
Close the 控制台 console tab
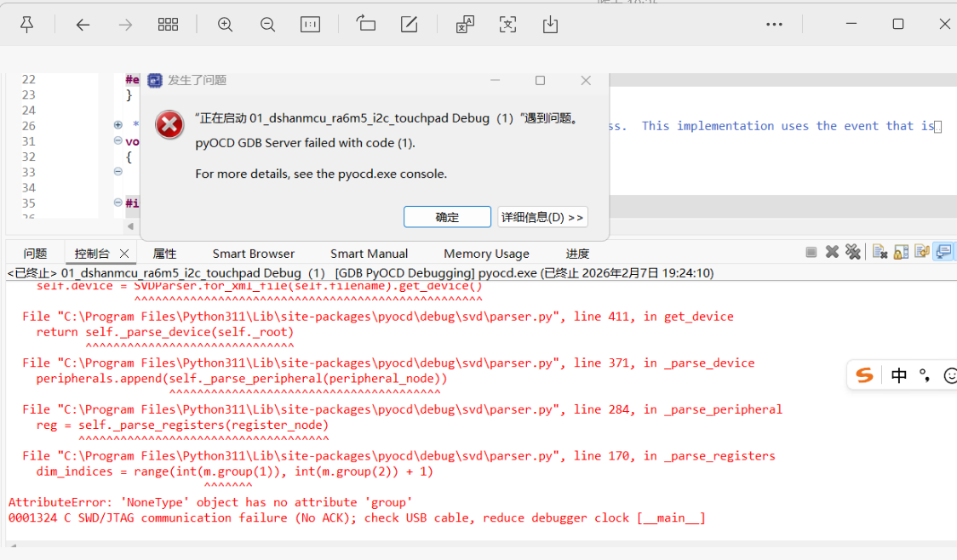[124, 254]
